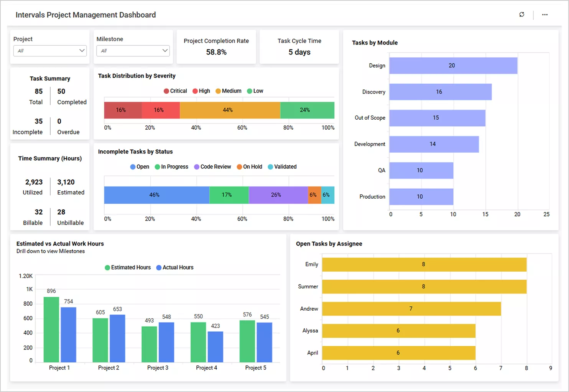Toggle the Code Review legend item
569x392 pixels.
pyautogui.click(x=212, y=167)
